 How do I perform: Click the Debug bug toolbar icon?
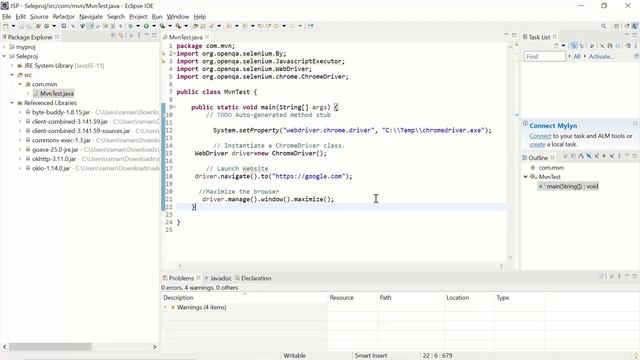click(130, 26)
